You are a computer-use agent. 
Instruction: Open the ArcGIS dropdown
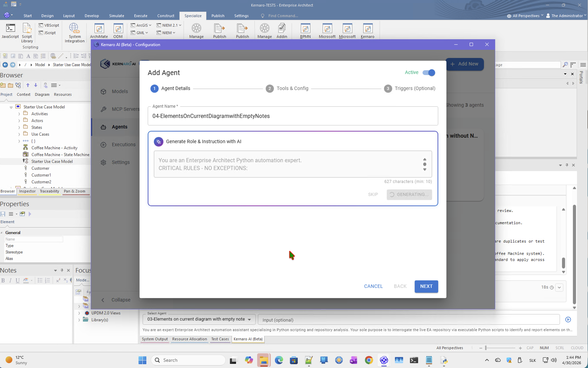(141, 25)
